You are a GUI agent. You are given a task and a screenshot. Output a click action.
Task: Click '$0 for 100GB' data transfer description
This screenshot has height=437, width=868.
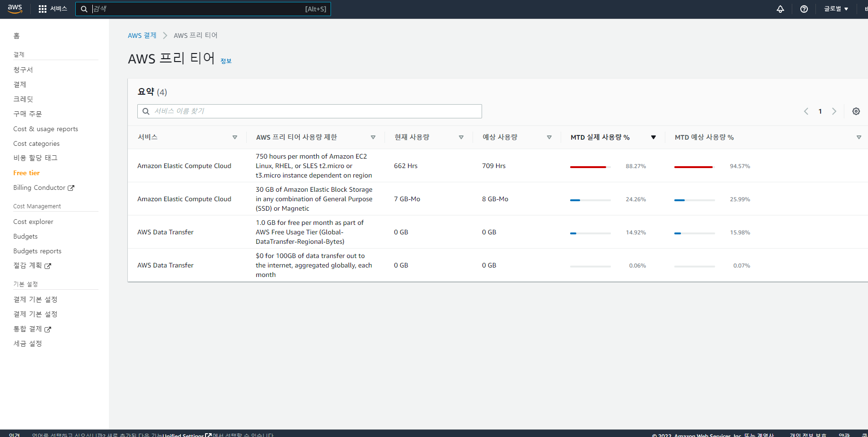pyautogui.click(x=314, y=265)
